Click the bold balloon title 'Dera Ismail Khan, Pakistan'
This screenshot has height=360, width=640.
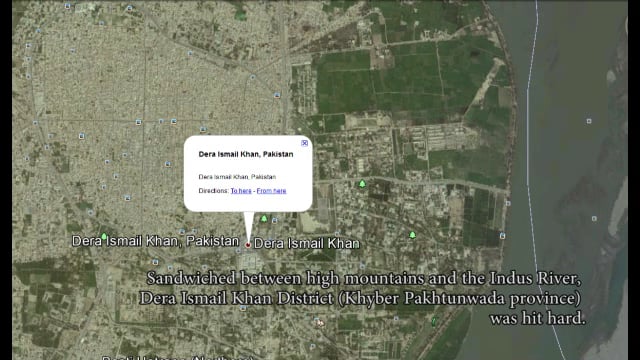246,154
